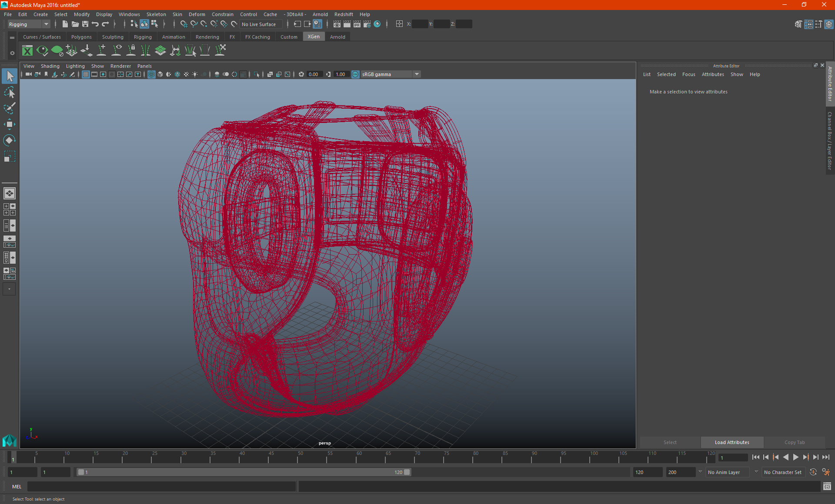835x504 pixels.
Task: Switch to single perspective view layout
Action: [10, 193]
